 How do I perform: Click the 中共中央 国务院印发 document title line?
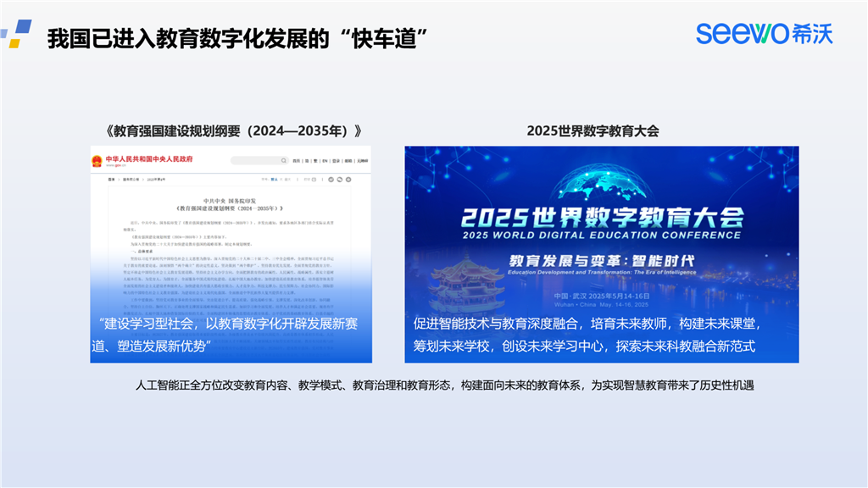point(230,201)
